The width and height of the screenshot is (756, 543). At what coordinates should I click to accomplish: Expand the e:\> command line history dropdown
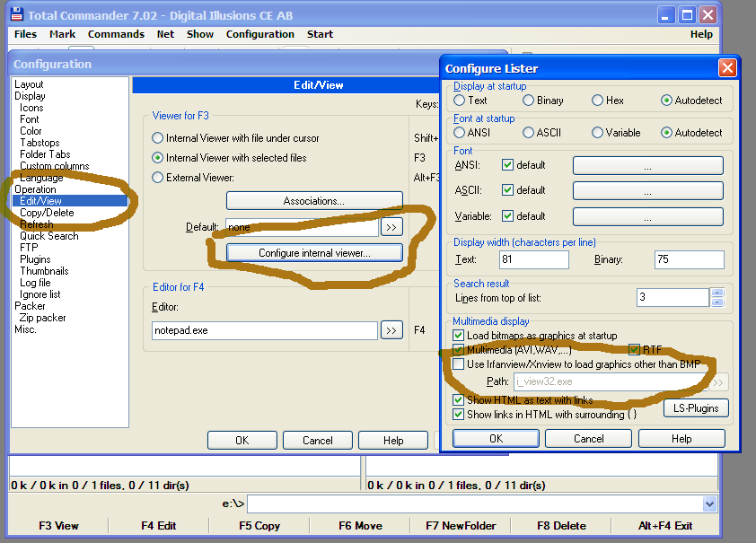pyautogui.click(x=708, y=504)
